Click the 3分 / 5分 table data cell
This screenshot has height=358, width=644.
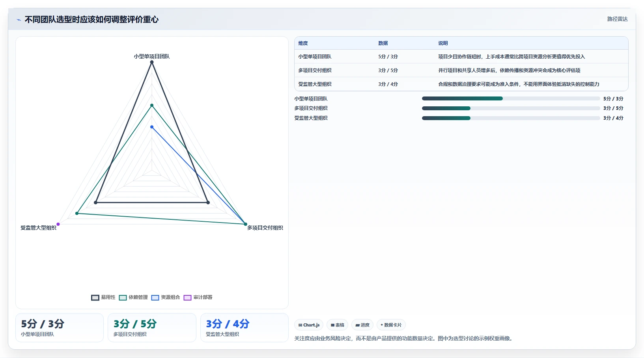[388, 70]
